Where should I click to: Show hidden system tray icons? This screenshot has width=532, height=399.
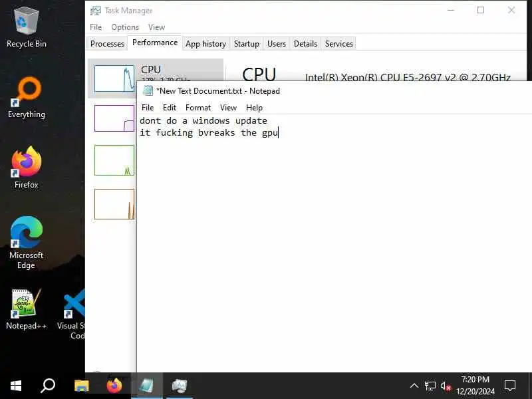pyautogui.click(x=414, y=386)
